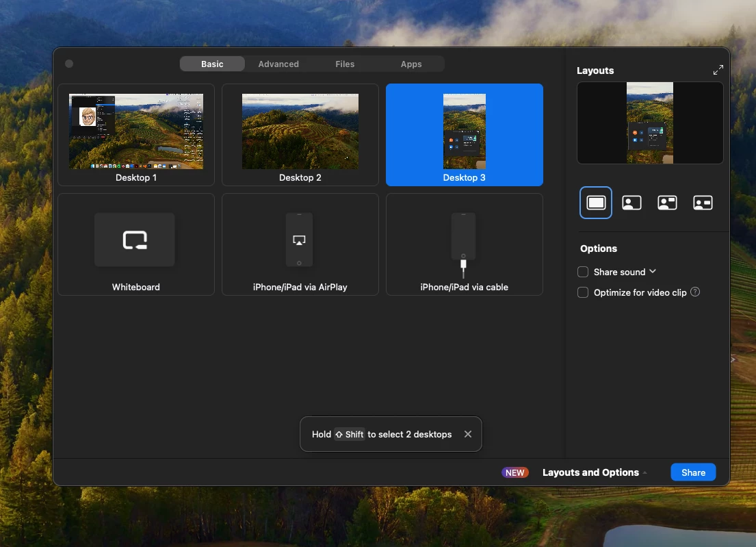Select the Whiteboard sharing option
The image size is (756, 547).
click(136, 244)
